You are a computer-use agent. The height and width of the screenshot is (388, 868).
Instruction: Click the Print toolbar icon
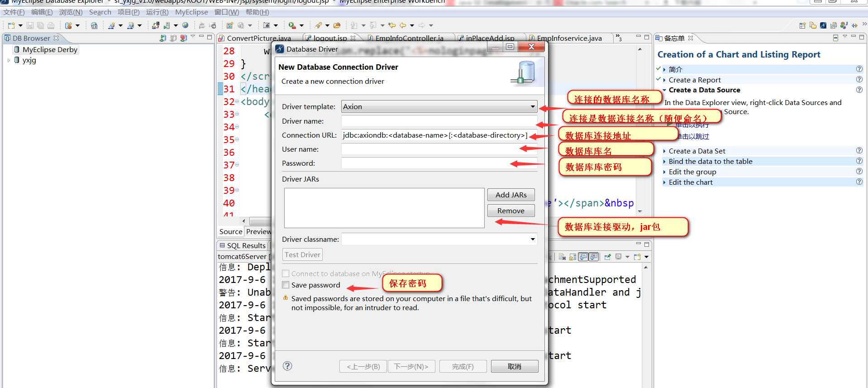(x=51, y=25)
